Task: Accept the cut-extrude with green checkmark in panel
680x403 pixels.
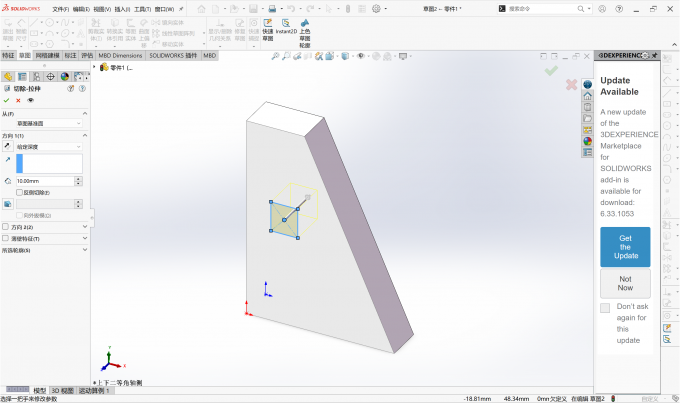Action: tap(6, 100)
